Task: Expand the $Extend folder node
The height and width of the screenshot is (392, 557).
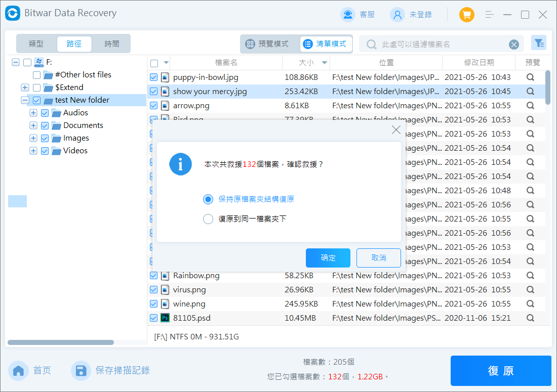Action: 25,88
